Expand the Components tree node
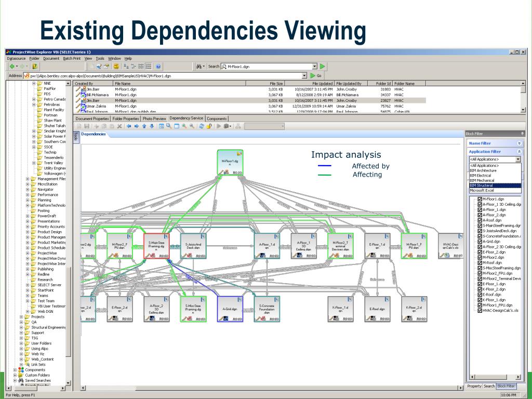This screenshot has height=399, width=532. 15,370
